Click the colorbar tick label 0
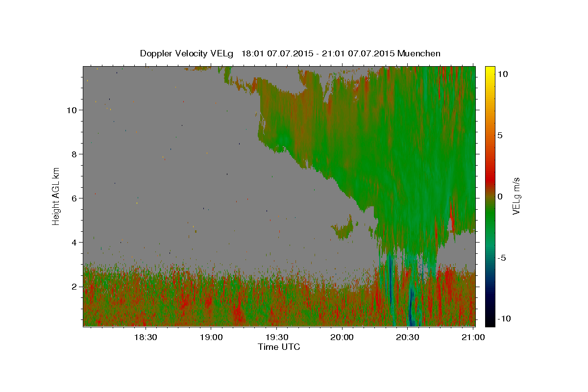The height and width of the screenshot is (392, 588). (500, 196)
